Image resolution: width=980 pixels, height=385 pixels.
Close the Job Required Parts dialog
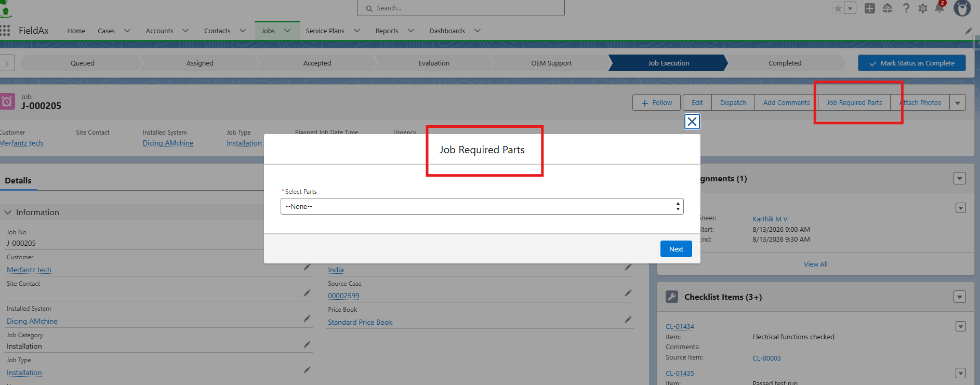click(x=692, y=122)
